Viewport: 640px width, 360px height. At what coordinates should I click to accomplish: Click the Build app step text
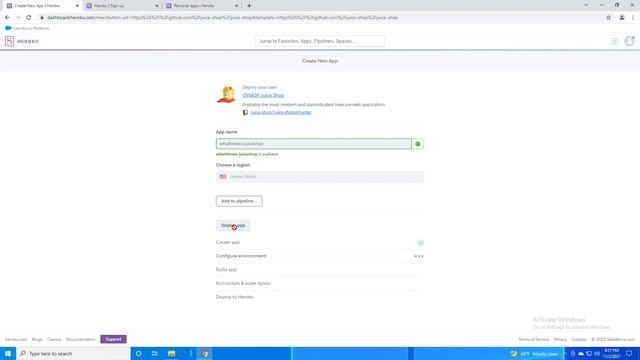(x=226, y=270)
